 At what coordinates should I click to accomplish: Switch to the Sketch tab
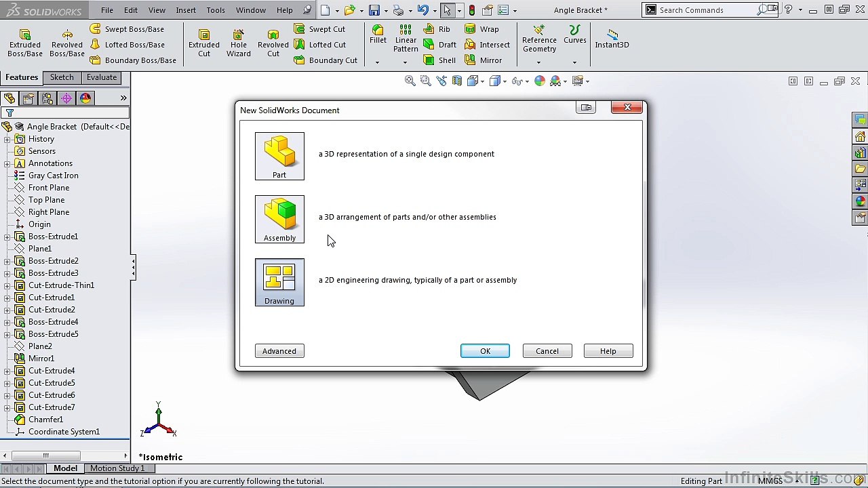pyautogui.click(x=62, y=77)
